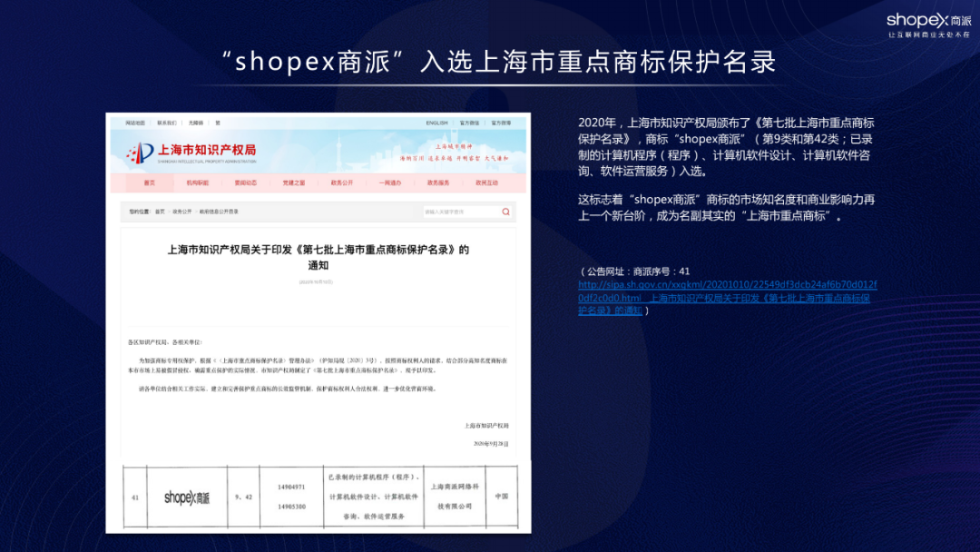The width and height of the screenshot is (980, 552).
Task: Click the paragraph starting 这标志着
Action: 726,208
